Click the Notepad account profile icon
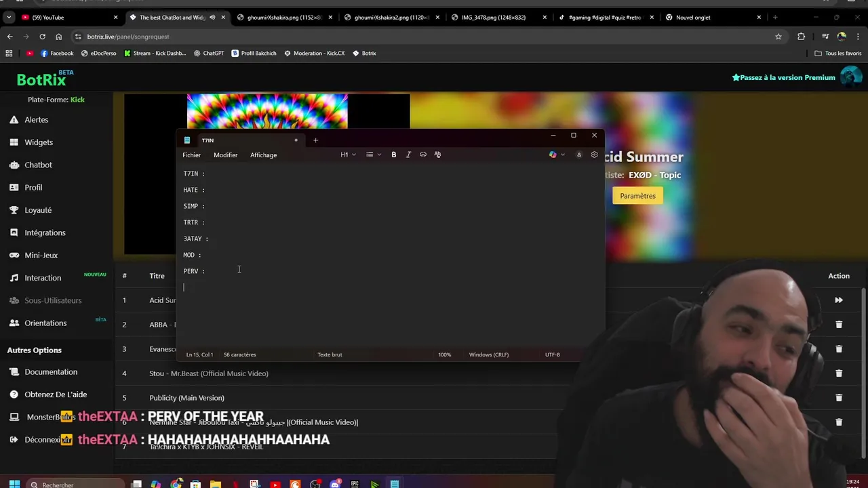The height and width of the screenshot is (488, 868). pyautogui.click(x=579, y=155)
